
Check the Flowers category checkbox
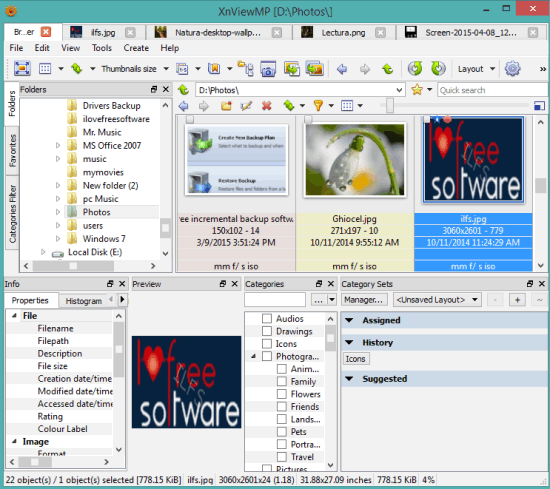[x=282, y=394]
